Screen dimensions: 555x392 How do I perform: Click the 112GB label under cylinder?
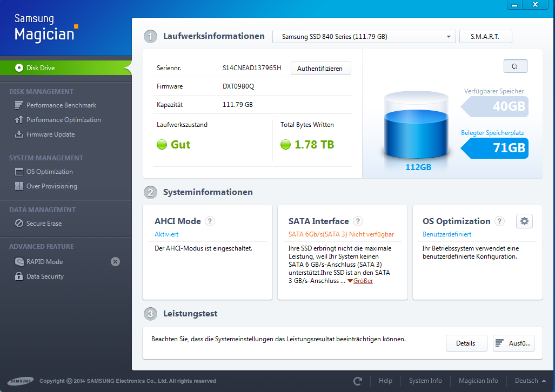(x=418, y=167)
